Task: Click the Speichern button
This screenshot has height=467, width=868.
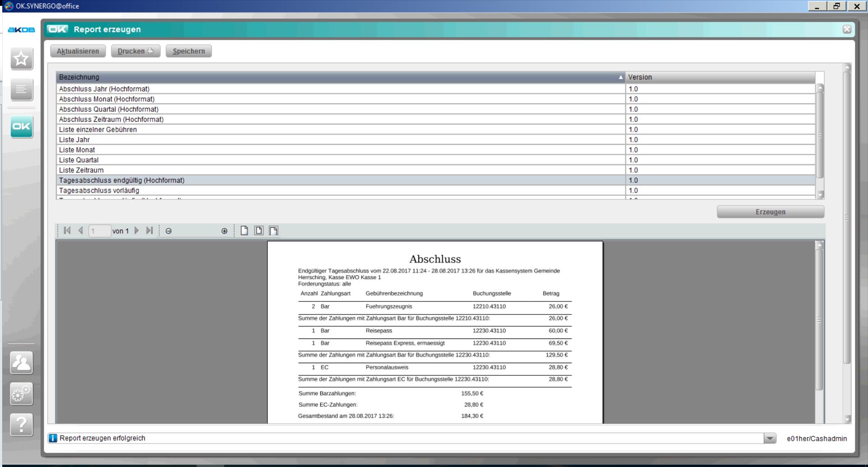Action: [188, 51]
